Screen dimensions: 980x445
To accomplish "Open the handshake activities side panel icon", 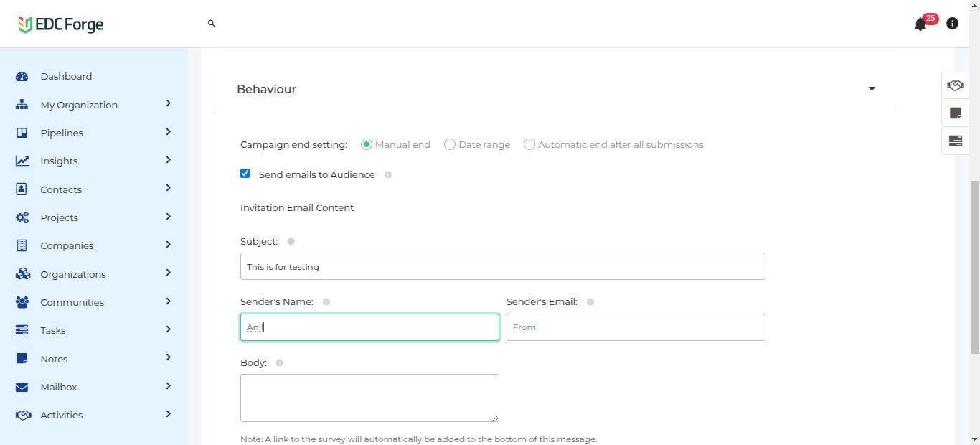I will coord(955,85).
